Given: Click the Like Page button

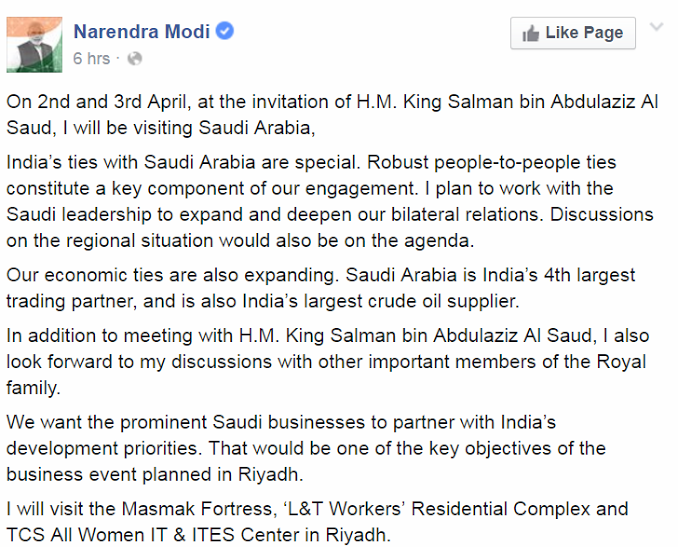Looking at the screenshot, I should tap(573, 33).
